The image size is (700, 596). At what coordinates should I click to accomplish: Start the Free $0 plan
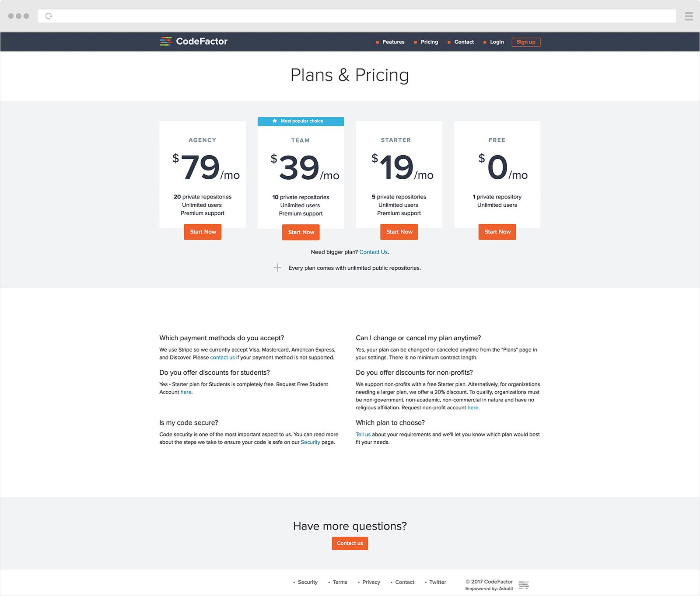tap(497, 232)
